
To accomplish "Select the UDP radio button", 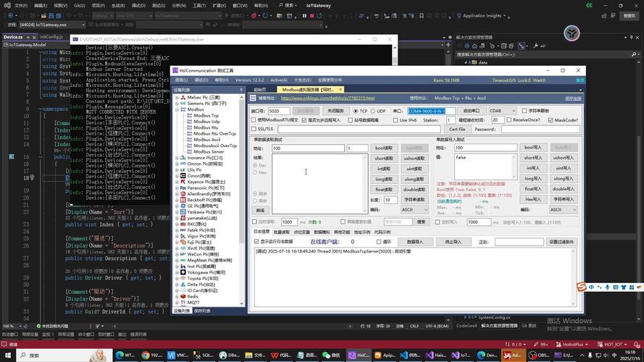I will (x=375, y=111).
